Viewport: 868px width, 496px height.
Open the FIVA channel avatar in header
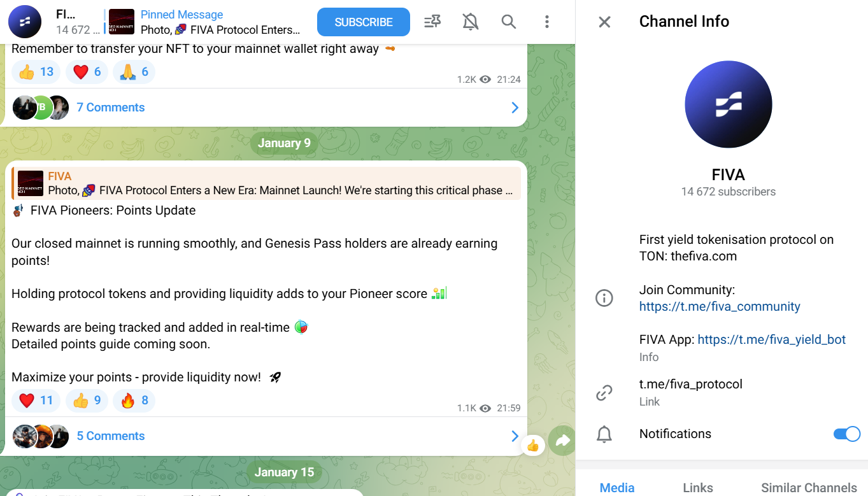click(x=25, y=22)
